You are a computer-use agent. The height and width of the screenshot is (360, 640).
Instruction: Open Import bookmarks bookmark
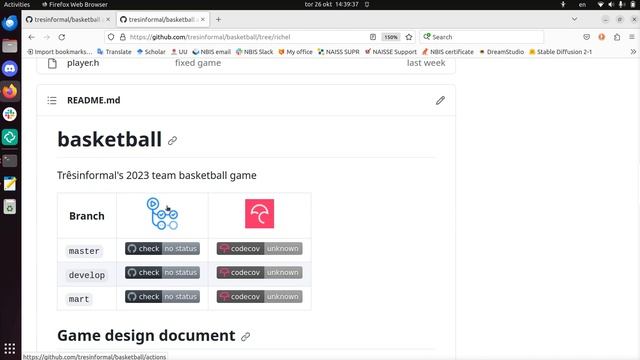60,52
